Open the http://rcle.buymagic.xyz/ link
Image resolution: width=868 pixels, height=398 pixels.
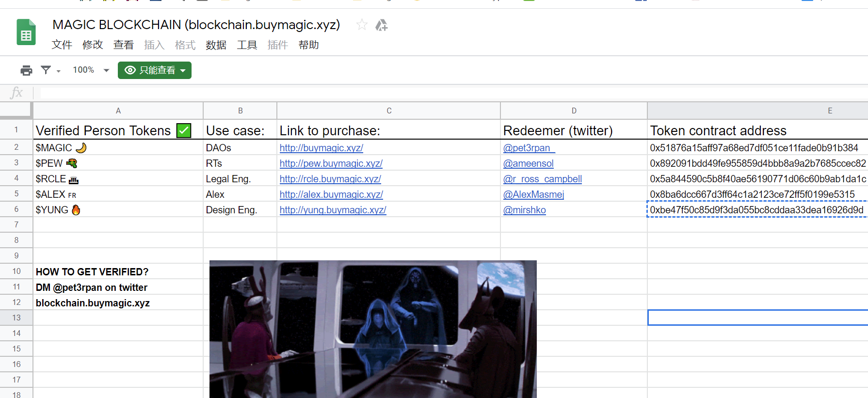tap(330, 179)
